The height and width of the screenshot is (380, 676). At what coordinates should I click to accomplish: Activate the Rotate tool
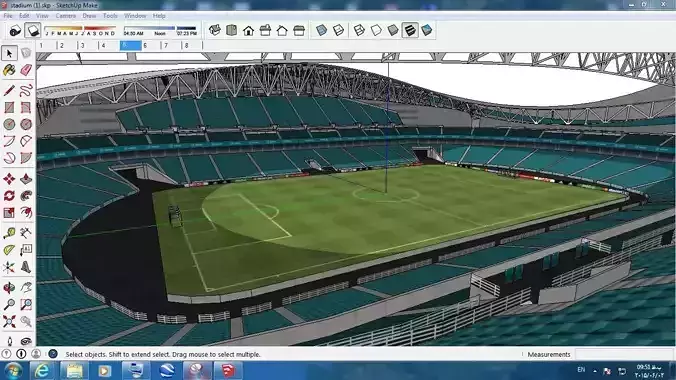(9, 195)
